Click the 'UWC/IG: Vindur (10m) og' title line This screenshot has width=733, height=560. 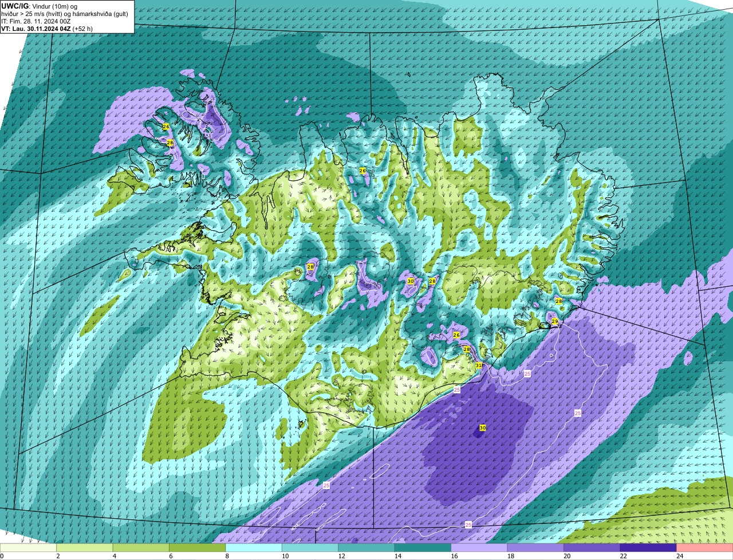point(40,6)
